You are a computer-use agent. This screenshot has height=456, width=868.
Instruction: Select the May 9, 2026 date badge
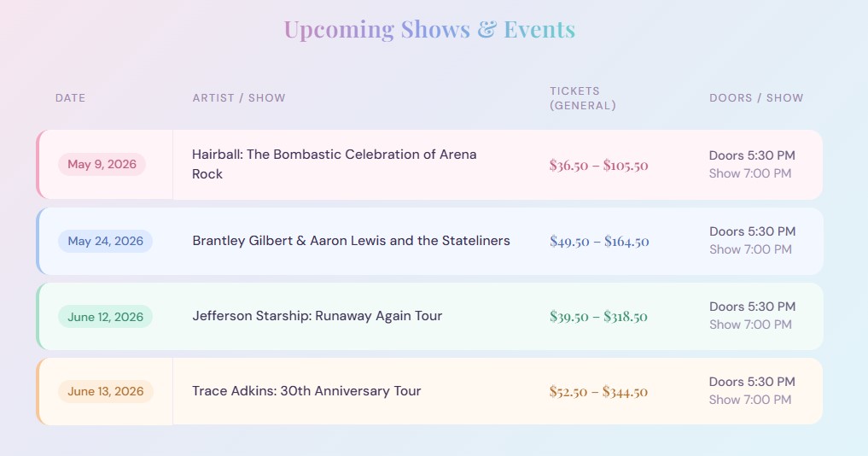[x=102, y=165]
